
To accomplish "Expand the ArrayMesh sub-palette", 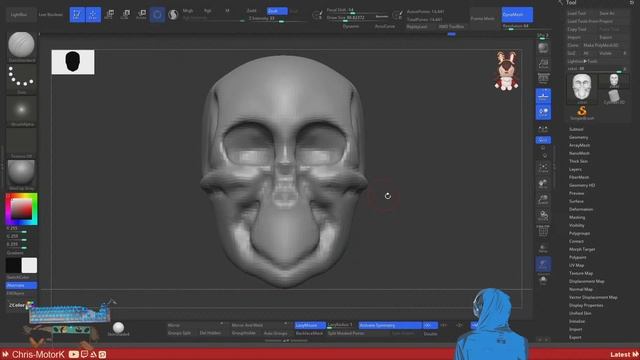I will [x=579, y=145].
